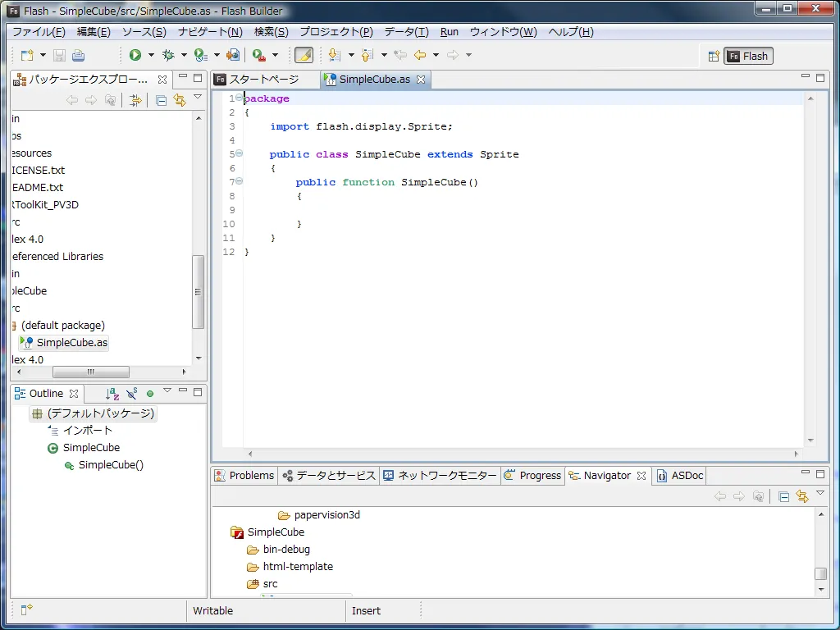The width and height of the screenshot is (840, 630).
Task: Maximize the Package Explorer panel
Action: pyautogui.click(x=198, y=78)
